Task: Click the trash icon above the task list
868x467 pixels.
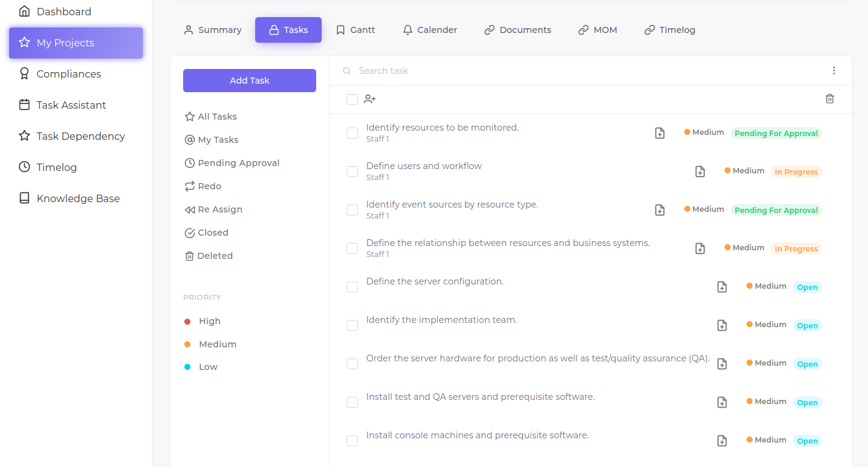Action: [830, 99]
